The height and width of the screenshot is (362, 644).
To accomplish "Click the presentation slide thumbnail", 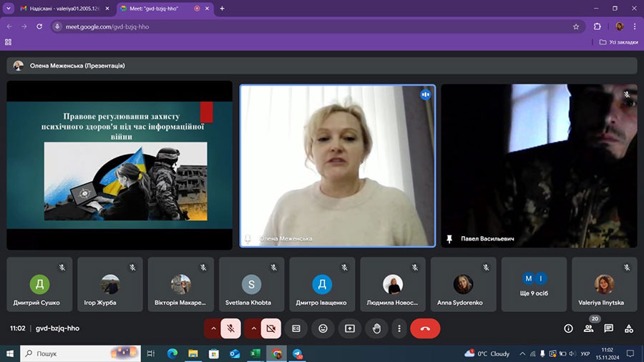I will point(119,165).
